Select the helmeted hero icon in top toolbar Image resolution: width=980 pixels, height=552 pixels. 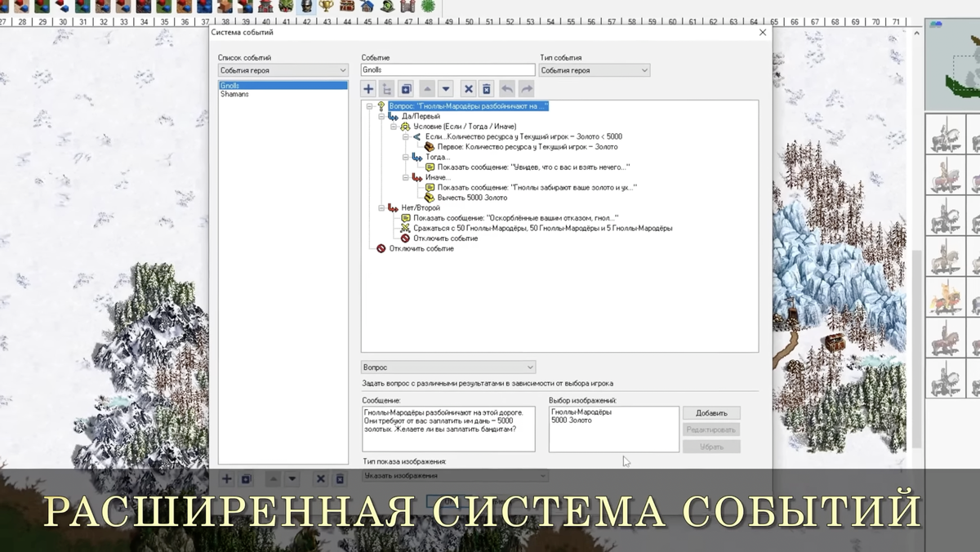coord(307,7)
